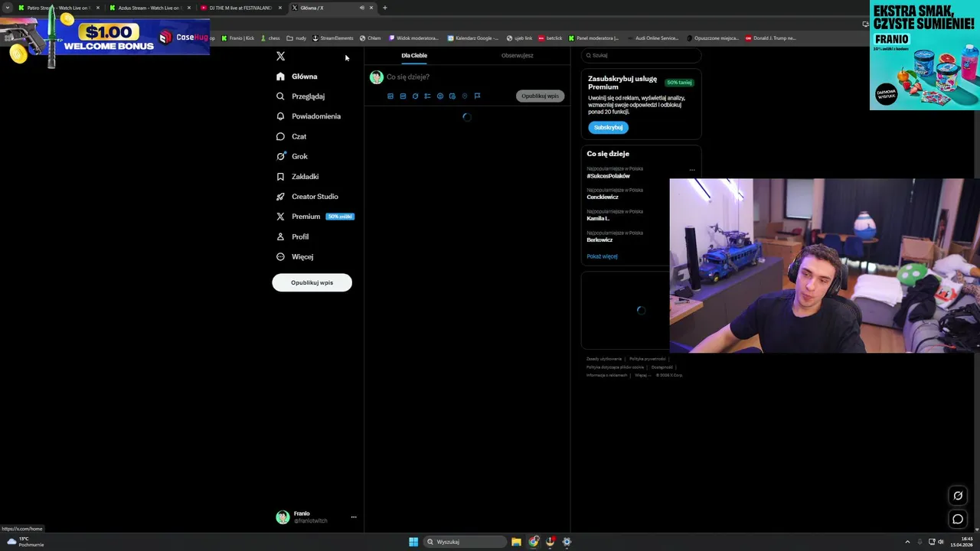Open the Donald J. Trump bookmark
The height and width of the screenshot is (551, 980).
pyautogui.click(x=770, y=37)
